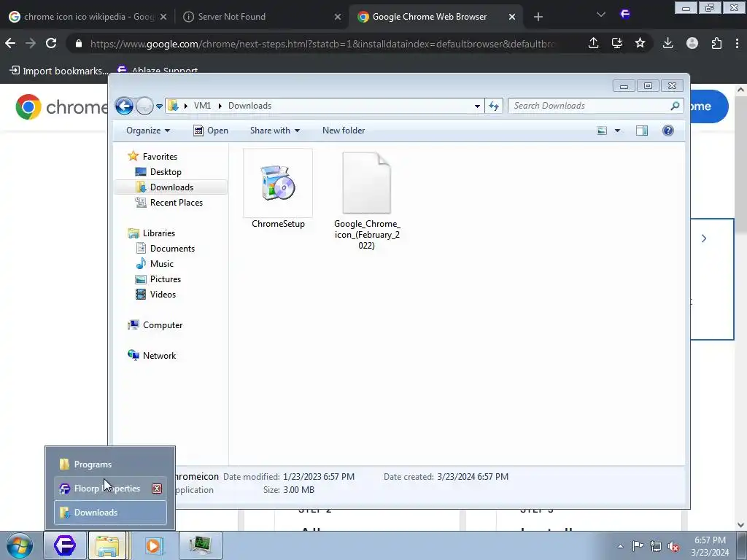Click the browser address bar URL
This screenshot has height=560, width=747.
322,44
